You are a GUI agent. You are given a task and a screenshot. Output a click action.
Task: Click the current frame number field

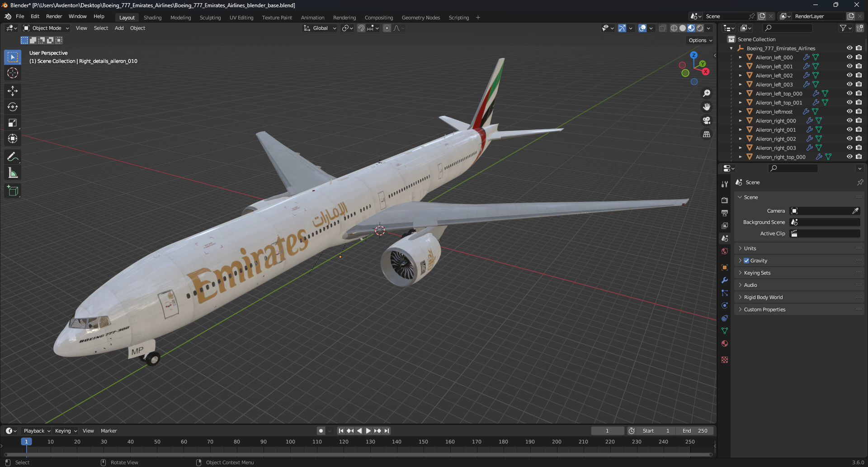(607, 431)
